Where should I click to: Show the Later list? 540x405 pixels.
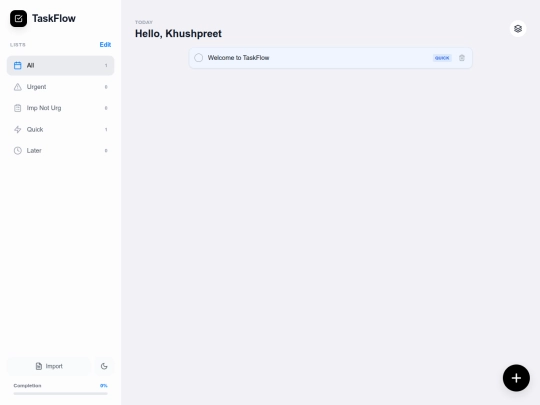[60, 150]
